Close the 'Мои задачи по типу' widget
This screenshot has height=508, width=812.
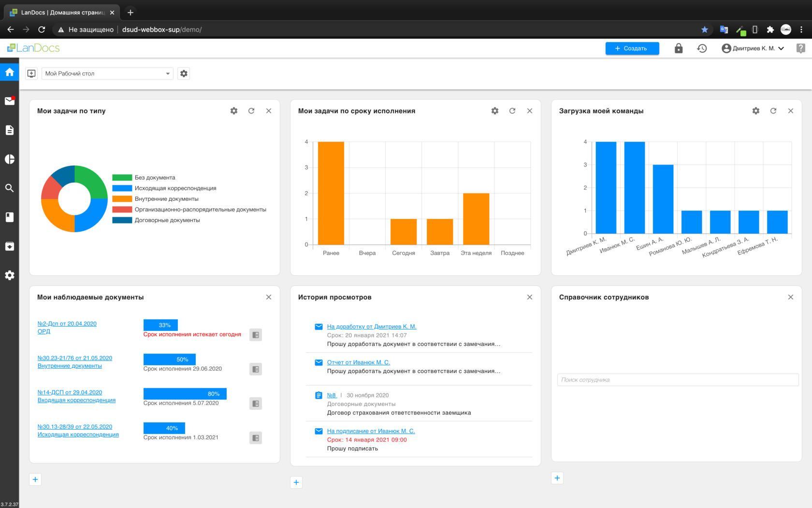point(269,111)
